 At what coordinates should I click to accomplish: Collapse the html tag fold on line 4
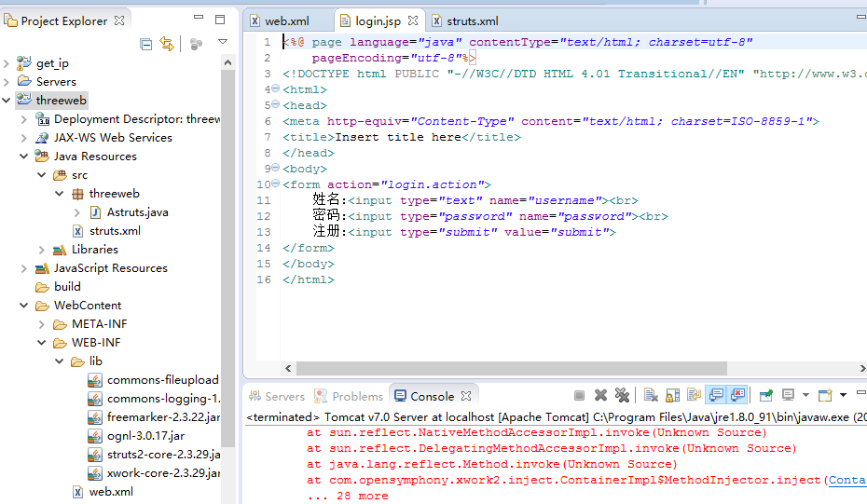click(x=275, y=89)
